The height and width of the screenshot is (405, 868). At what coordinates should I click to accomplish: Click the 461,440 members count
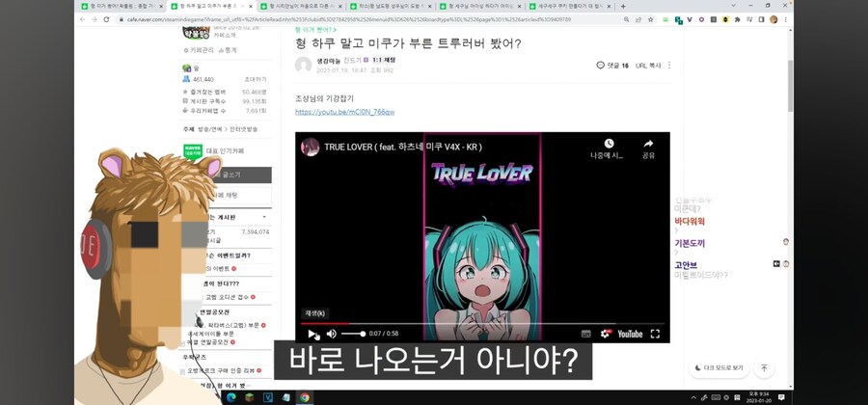[203, 80]
